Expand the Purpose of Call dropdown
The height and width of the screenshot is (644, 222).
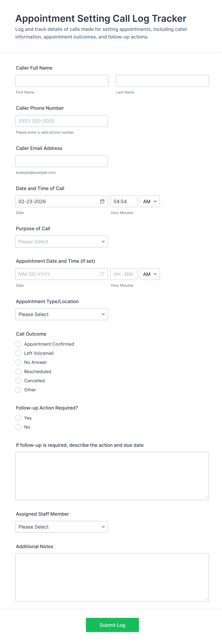pos(61,242)
